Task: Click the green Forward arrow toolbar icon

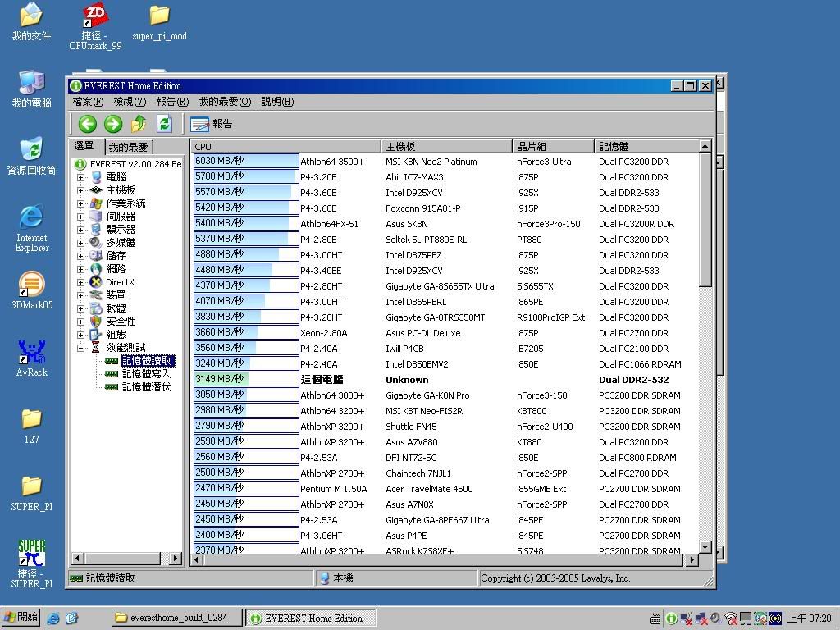Action: click(x=113, y=124)
